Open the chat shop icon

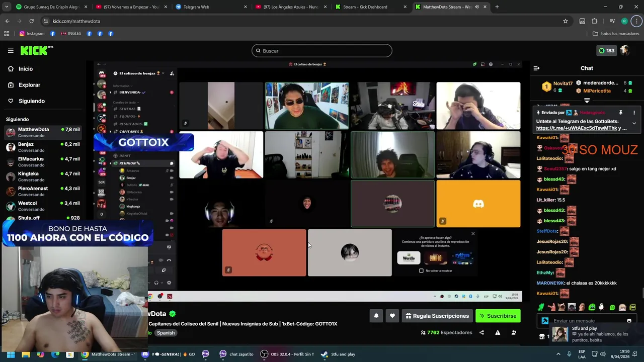pos(542,336)
